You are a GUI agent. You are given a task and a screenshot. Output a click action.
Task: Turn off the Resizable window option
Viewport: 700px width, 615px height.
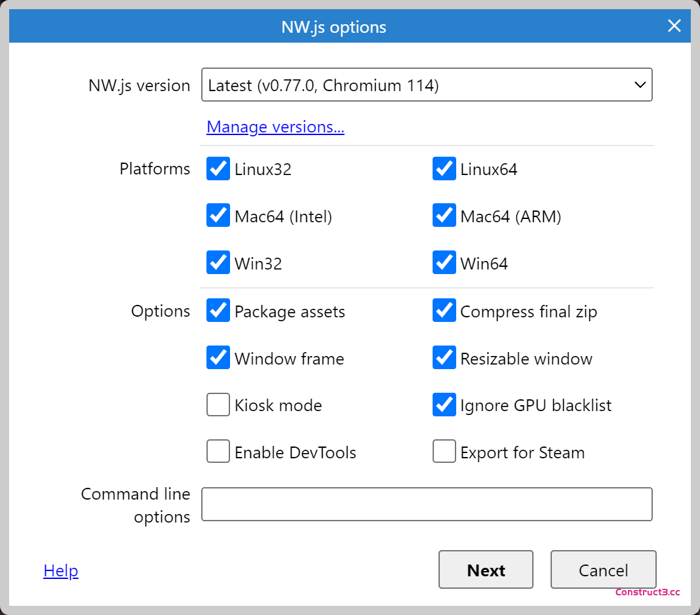(x=444, y=358)
